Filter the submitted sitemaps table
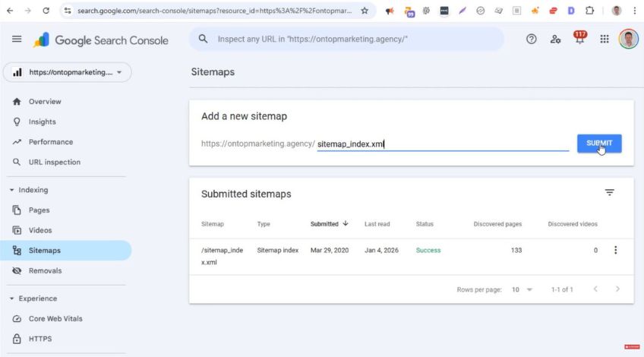The width and height of the screenshot is (644, 357). pyautogui.click(x=610, y=192)
